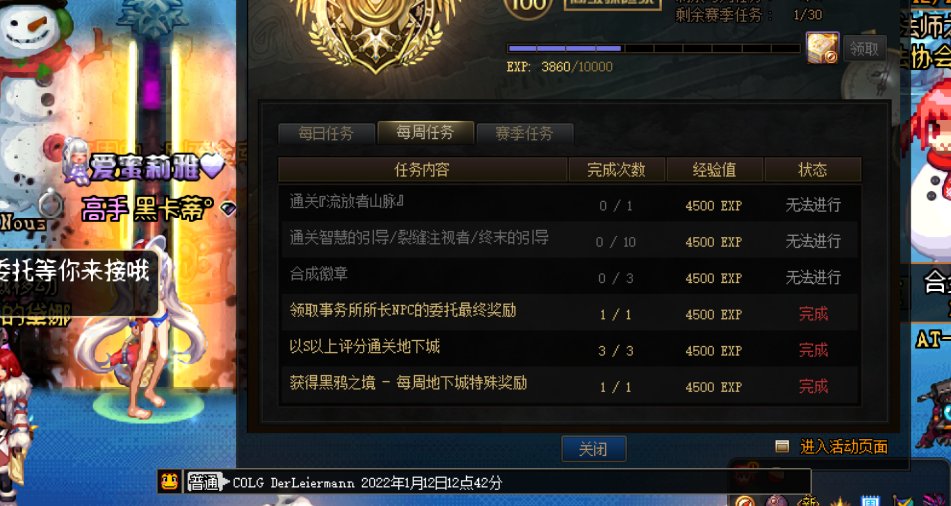This screenshot has height=506, width=951.
Task: Click red 完成 status for 以S以上评分通关地下城
Action: tap(813, 350)
